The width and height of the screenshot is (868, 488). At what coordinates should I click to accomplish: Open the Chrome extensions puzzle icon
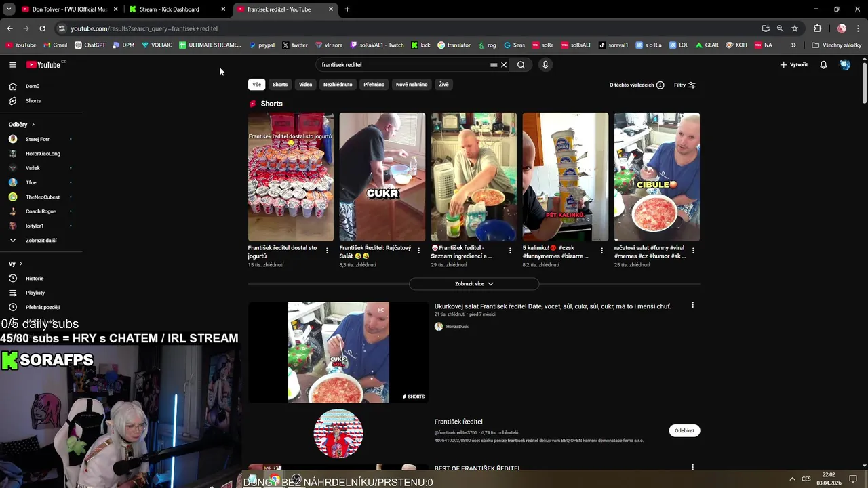817,28
